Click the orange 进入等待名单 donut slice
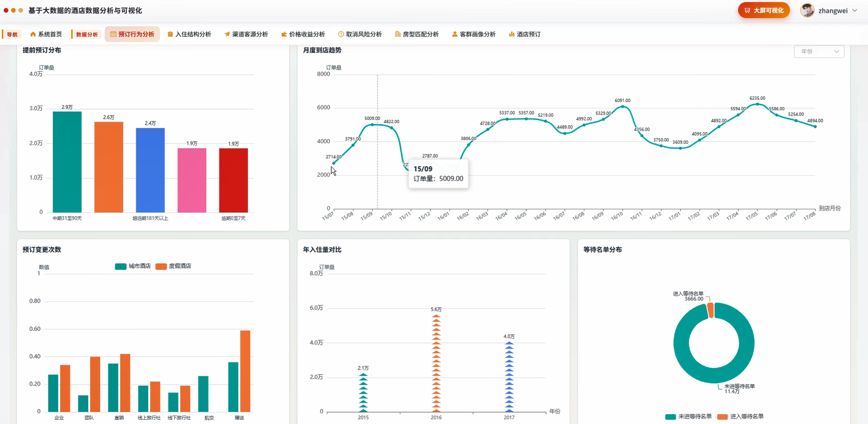The height and width of the screenshot is (424, 868). [x=711, y=310]
